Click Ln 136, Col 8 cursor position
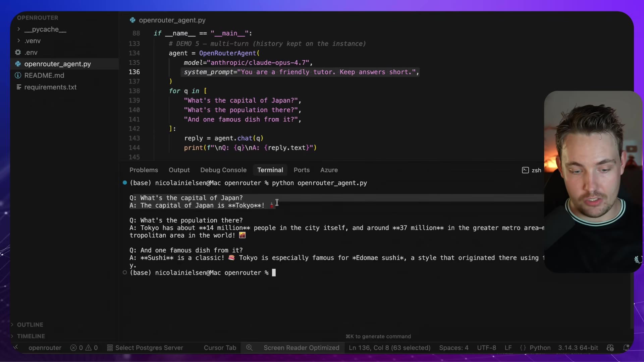 pos(389,348)
